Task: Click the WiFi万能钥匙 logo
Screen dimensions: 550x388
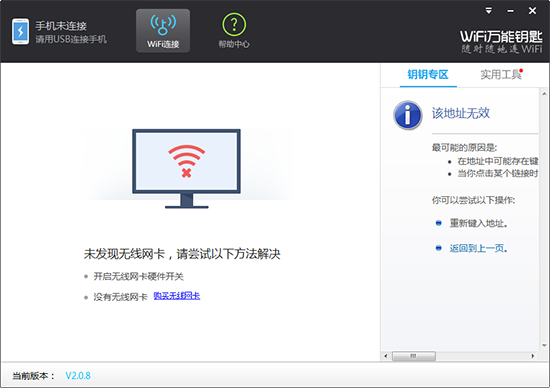Action: (501, 41)
